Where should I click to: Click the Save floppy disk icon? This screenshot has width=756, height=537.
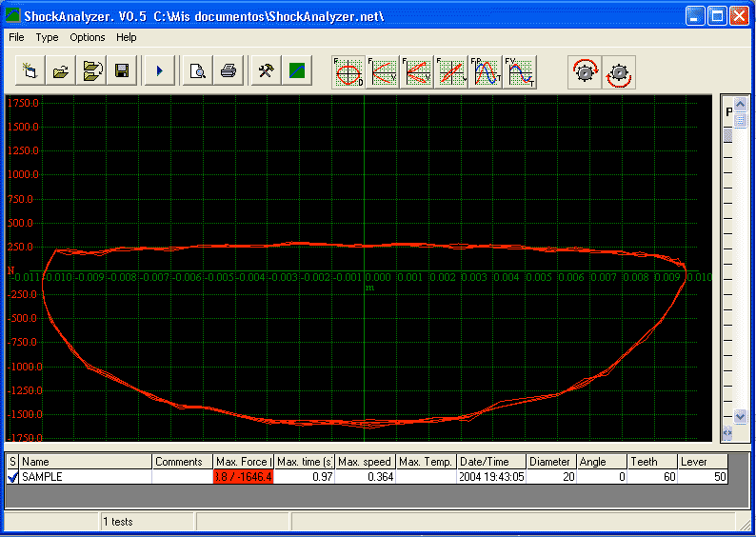click(122, 71)
